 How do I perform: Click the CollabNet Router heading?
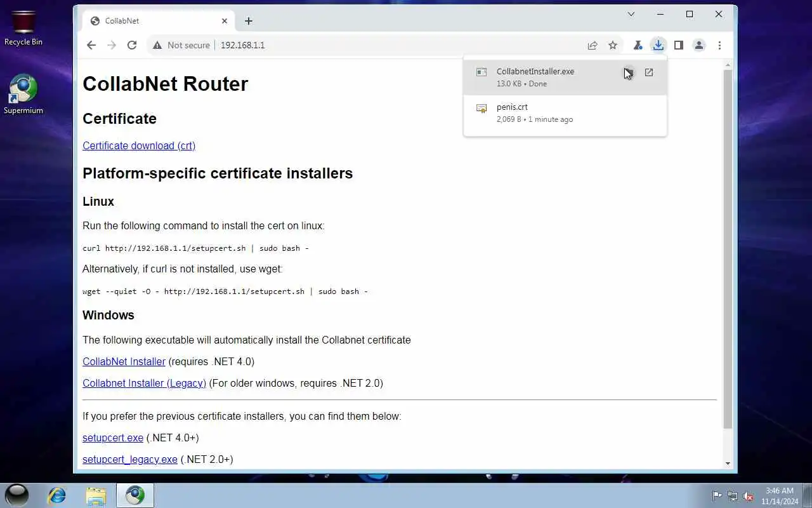coord(166,84)
